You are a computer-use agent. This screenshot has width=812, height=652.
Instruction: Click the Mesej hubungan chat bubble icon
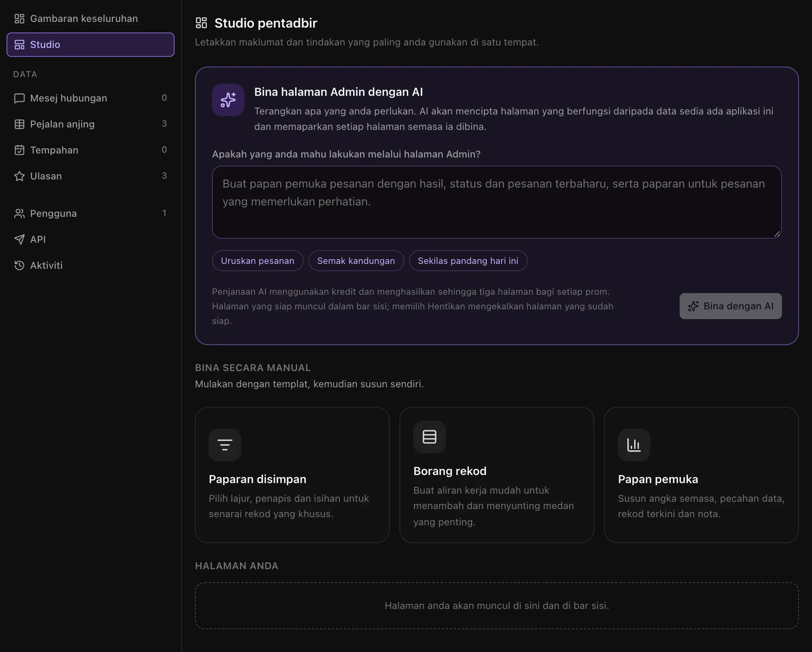tap(19, 98)
